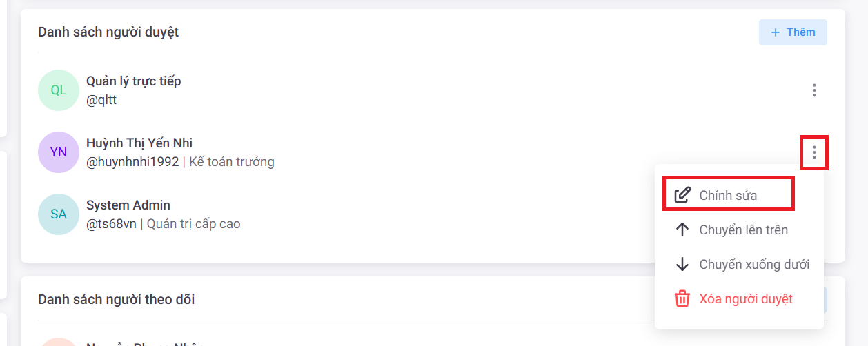Click the pencil icon beside Chỉnh sửa

[682, 195]
